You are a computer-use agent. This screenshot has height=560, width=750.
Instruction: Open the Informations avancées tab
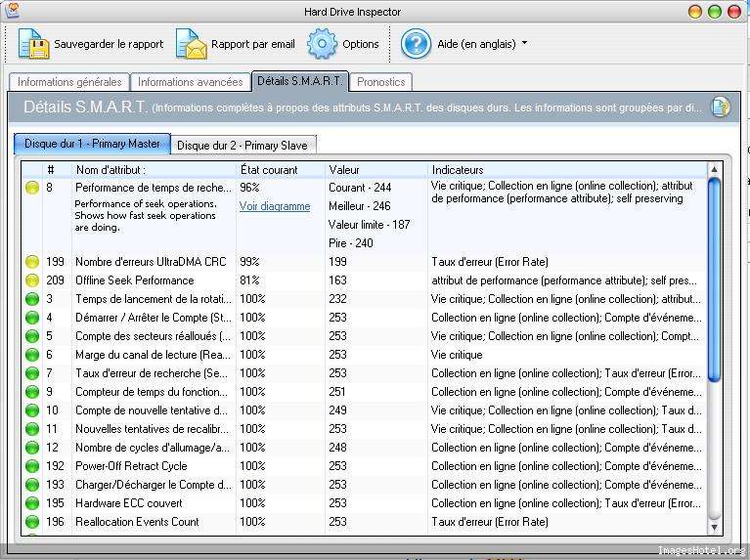(x=190, y=82)
